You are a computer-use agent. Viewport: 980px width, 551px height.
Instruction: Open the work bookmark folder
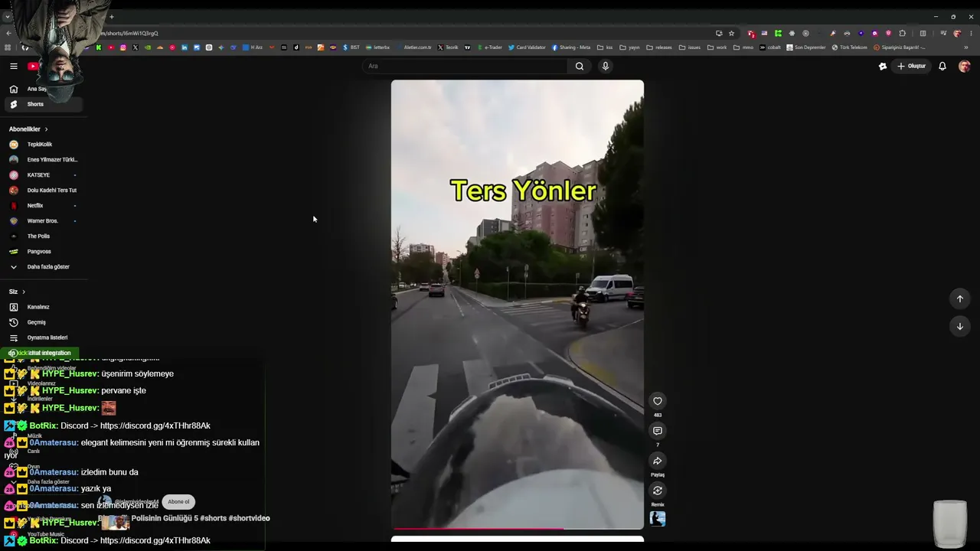pos(717,47)
